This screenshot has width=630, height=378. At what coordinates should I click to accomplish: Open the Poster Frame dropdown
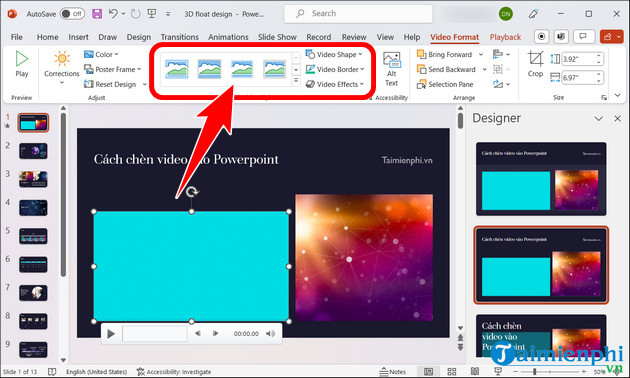[112, 69]
